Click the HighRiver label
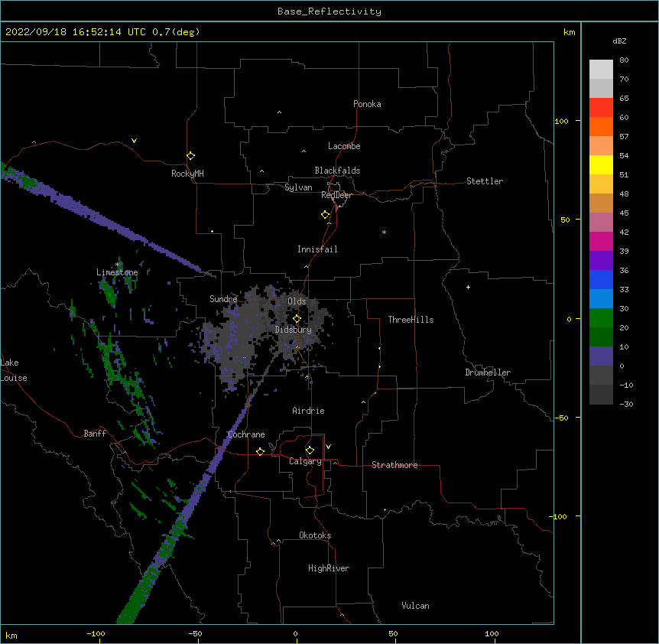This screenshot has width=659, height=644. [329, 568]
